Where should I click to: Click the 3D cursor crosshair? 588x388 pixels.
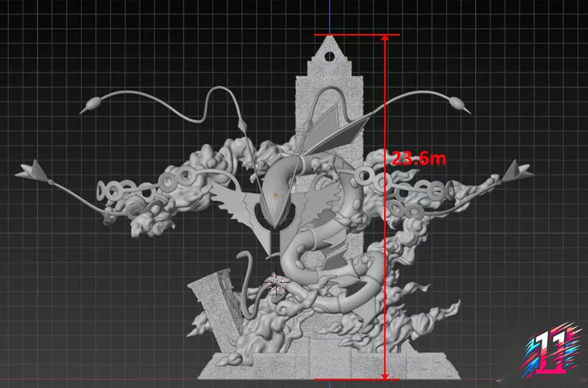pyautogui.click(x=275, y=281)
